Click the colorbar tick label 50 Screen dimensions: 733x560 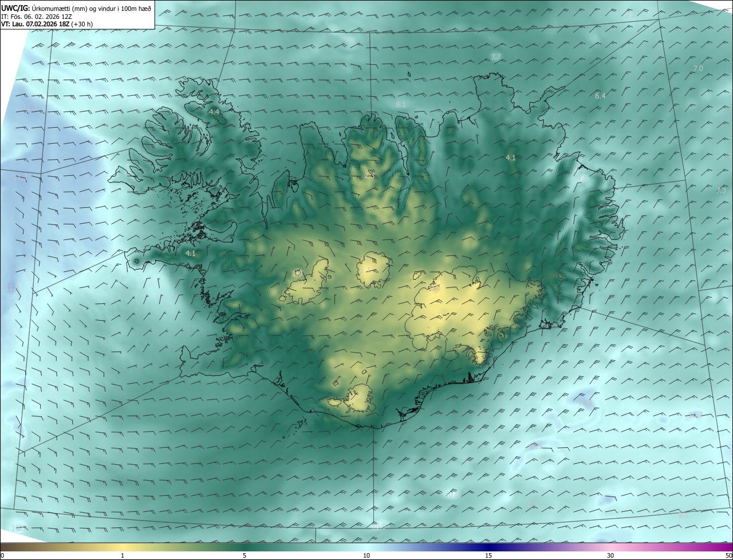(x=728, y=556)
